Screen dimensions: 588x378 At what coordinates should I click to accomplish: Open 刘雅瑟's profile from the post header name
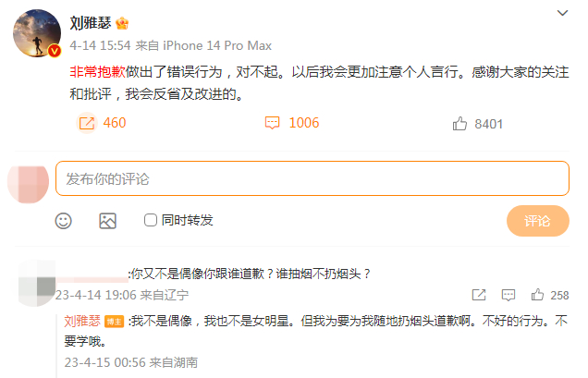coord(91,23)
